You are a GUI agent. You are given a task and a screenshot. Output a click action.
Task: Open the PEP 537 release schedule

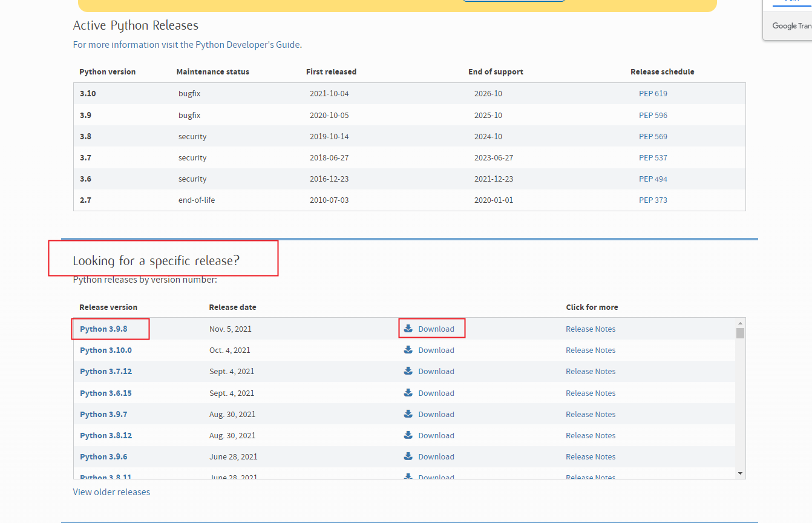[x=653, y=158]
